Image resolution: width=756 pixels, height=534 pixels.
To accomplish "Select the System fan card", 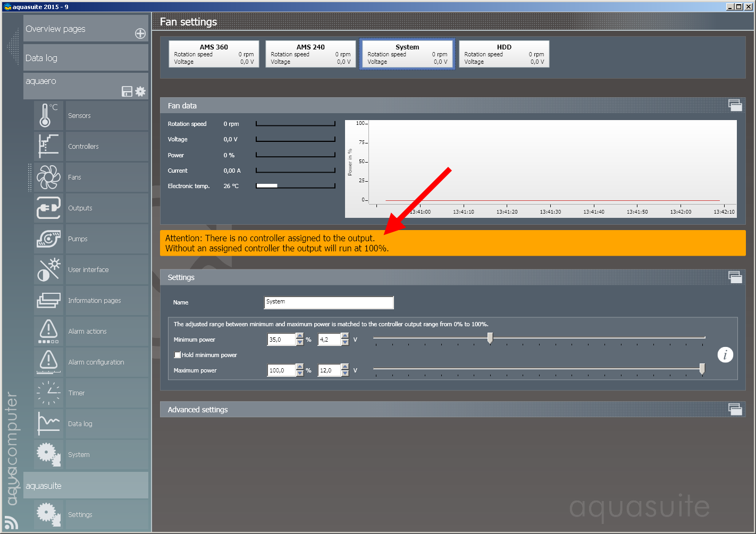I will (407, 54).
